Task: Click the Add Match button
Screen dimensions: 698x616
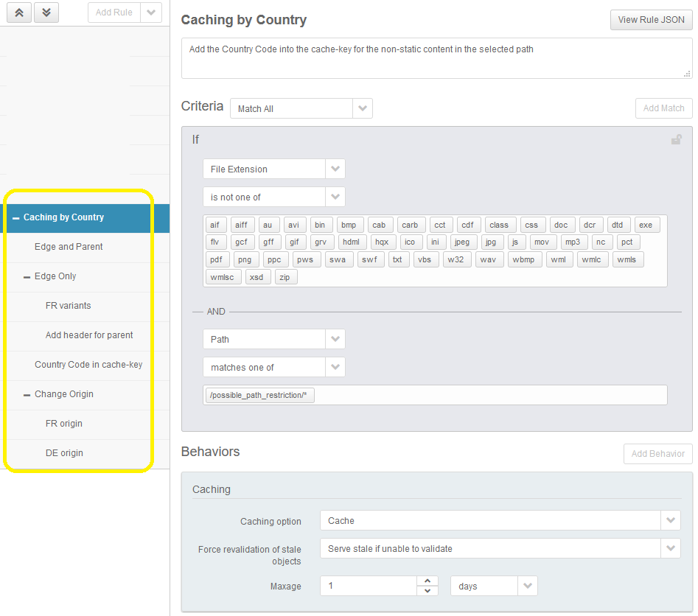Action: (x=663, y=108)
